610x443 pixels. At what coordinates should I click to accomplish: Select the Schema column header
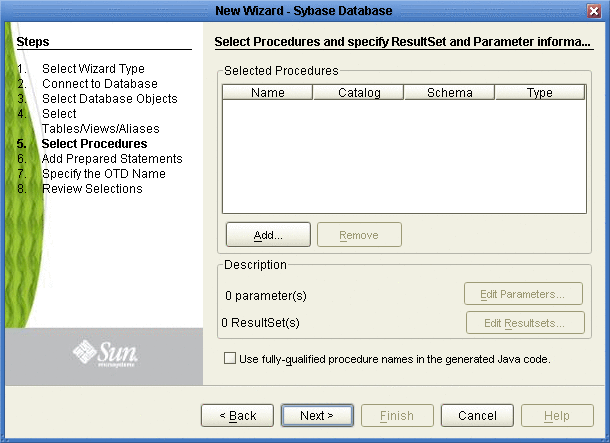(449, 93)
